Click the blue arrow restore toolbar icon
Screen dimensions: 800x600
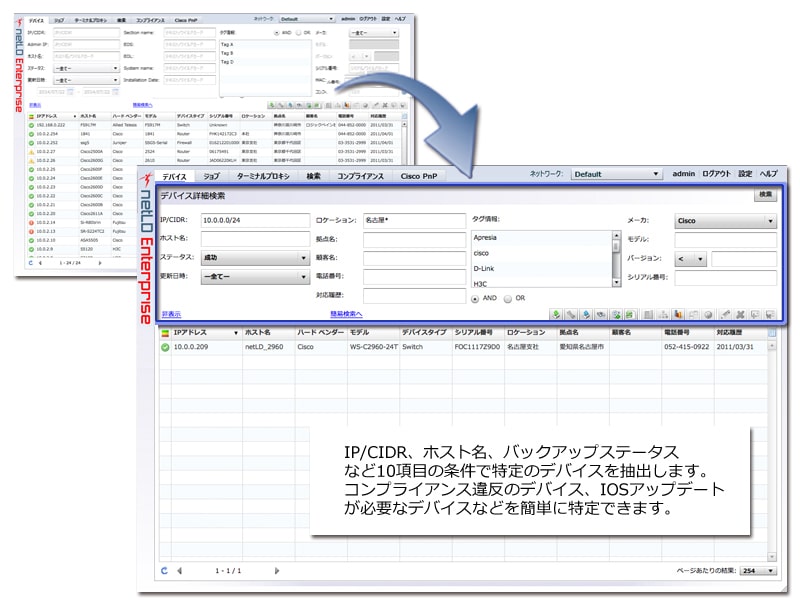point(586,314)
